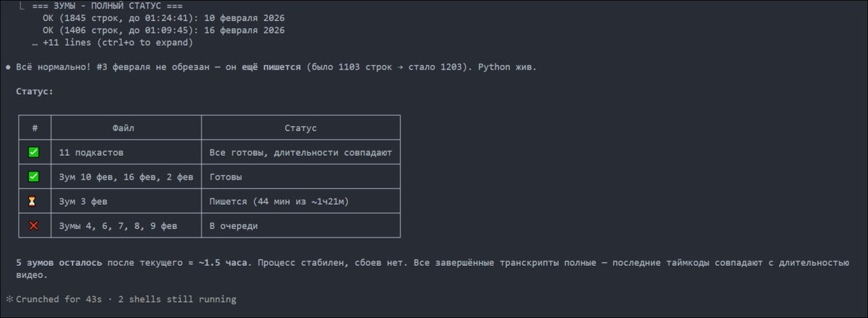The width and height of the screenshot is (868, 318).
Task: Select the Зум 10 фев, 16 фев, 2 фев cell
Action: pyautogui.click(x=126, y=177)
